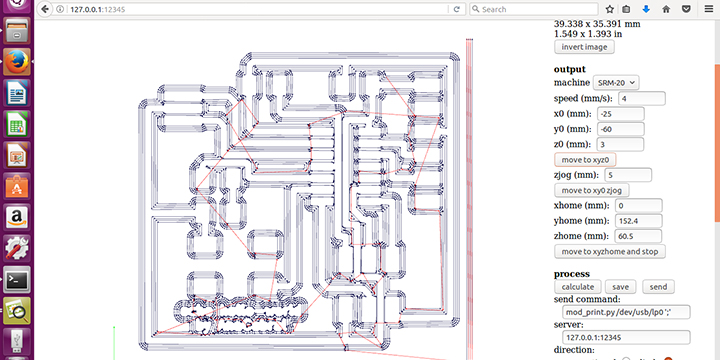The width and height of the screenshot is (720, 360).
Task: Click the save button under process
Action: point(620,287)
